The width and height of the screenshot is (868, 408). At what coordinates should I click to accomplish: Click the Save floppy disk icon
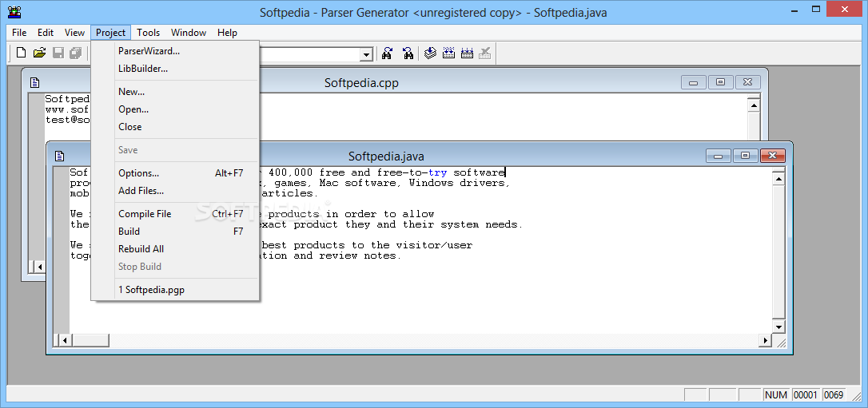pos(58,53)
